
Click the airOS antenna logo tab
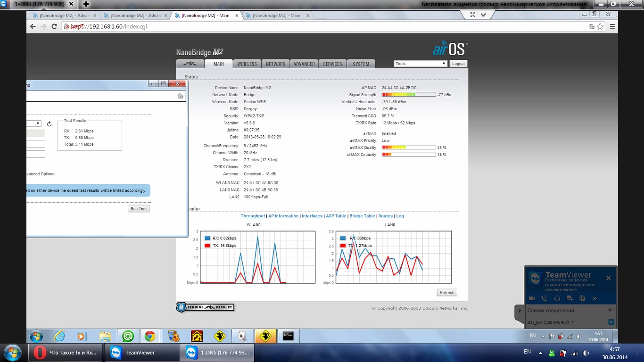190,64
